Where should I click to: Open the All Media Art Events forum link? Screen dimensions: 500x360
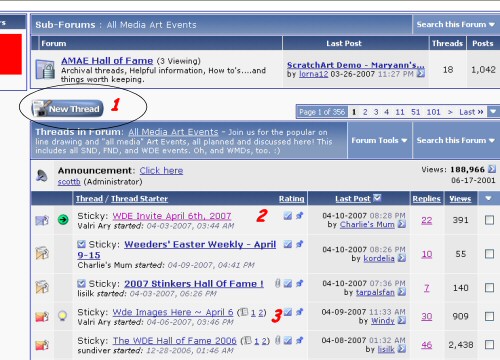[x=173, y=132]
